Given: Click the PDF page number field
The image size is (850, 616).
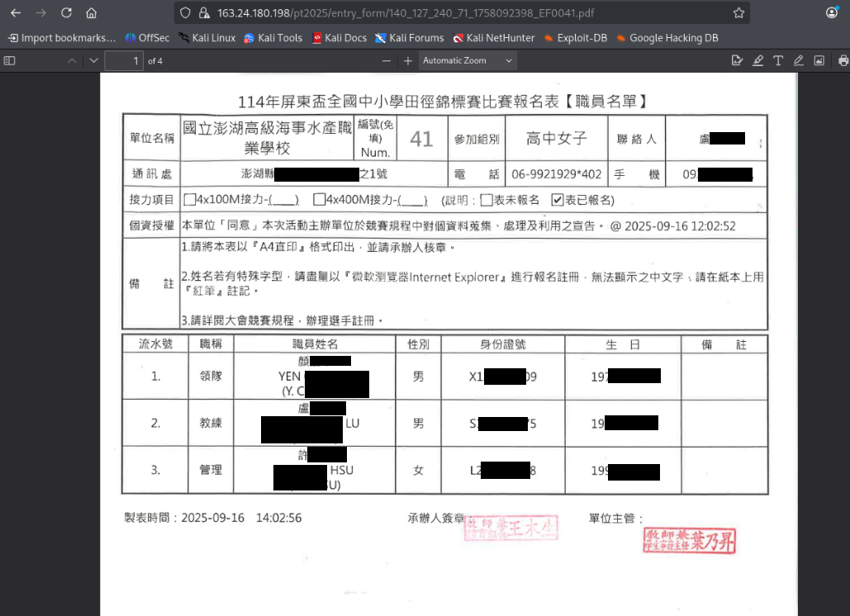Looking at the screenshot, I should [124, 60].
